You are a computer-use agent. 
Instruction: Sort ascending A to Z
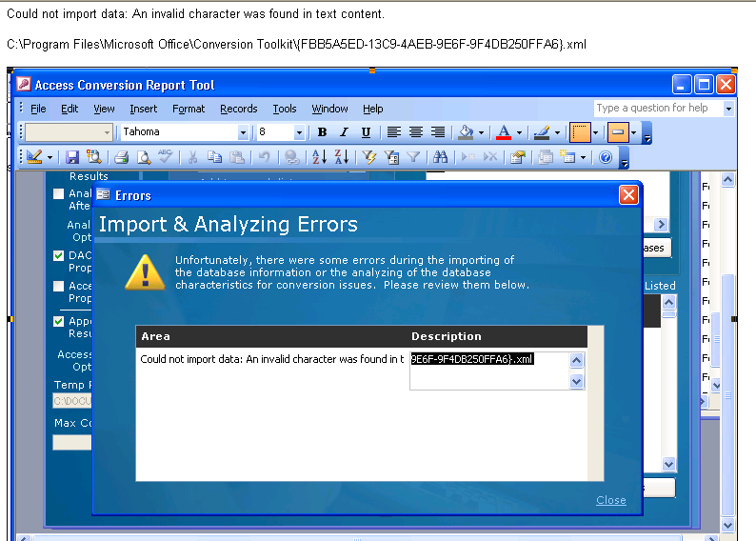pyautogui.click(x=319, y=157)
